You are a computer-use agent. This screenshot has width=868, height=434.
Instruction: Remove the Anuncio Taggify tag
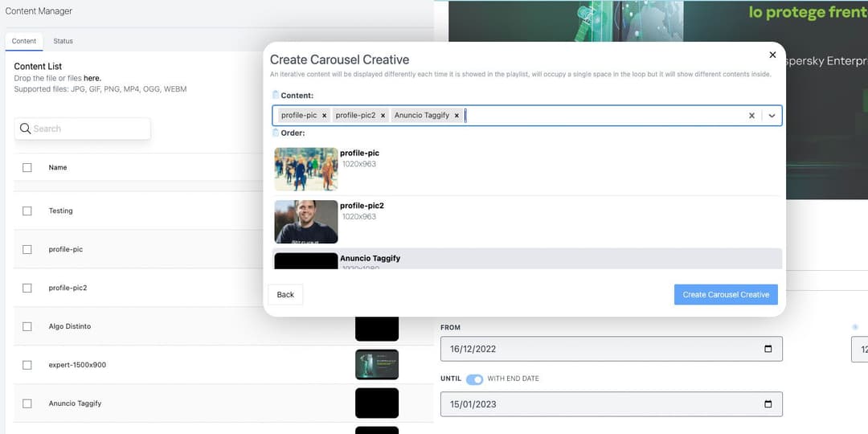point(457,116)
